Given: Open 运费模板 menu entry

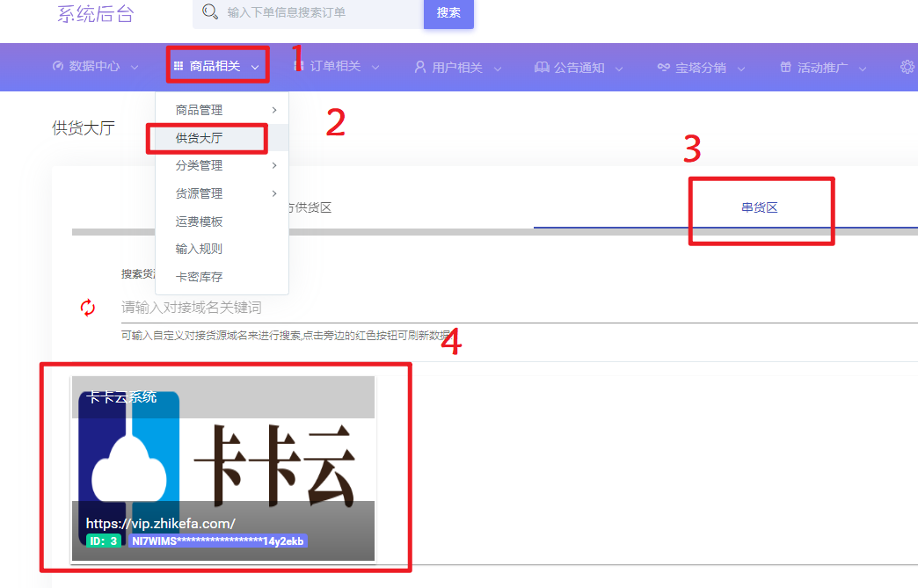Looking at the screenshot, I should pyautogui.click(x=200, y=221).
